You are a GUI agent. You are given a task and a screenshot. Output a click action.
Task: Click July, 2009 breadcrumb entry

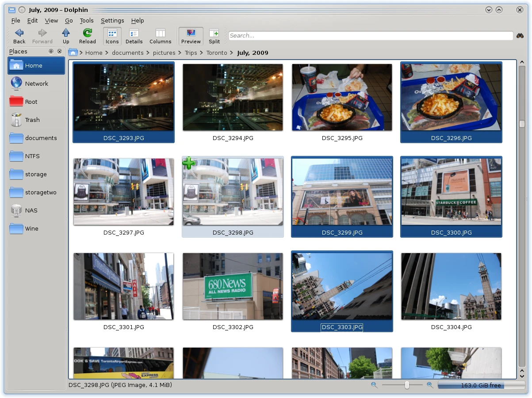253,53
